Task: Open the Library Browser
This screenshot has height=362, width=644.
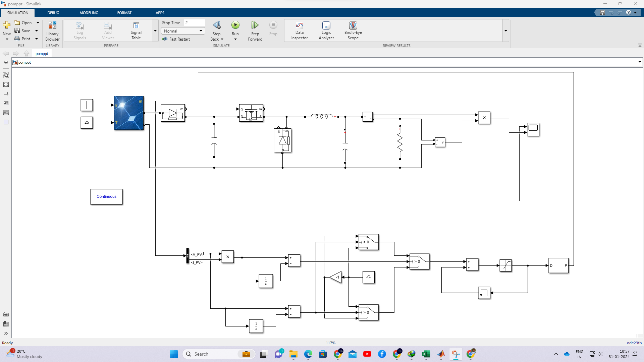Action: (x=52, y=30)
